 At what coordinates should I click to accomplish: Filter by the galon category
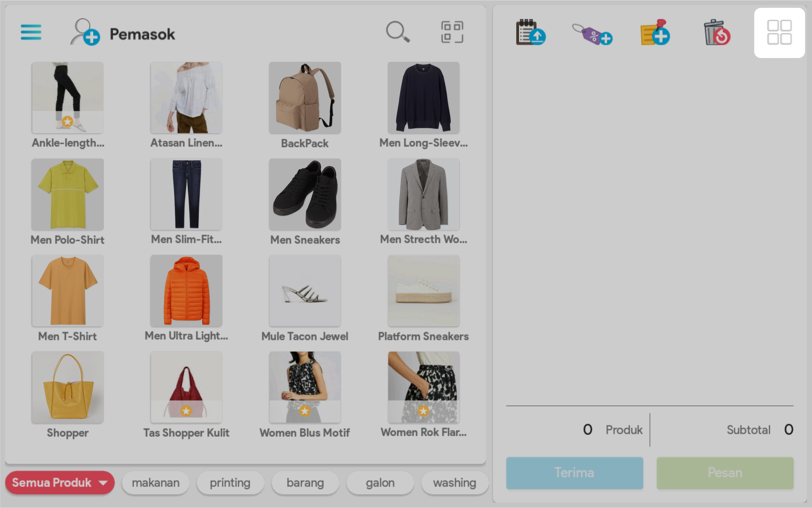click(380, 483)
